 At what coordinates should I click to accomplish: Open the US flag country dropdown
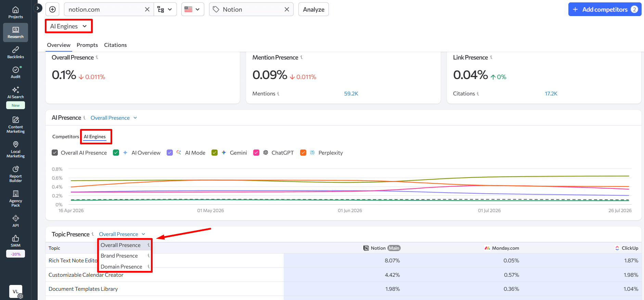click(192, 9)
